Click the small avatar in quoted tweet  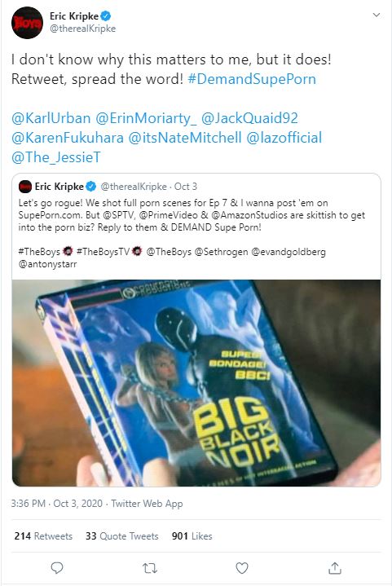(x=25, y=186)
